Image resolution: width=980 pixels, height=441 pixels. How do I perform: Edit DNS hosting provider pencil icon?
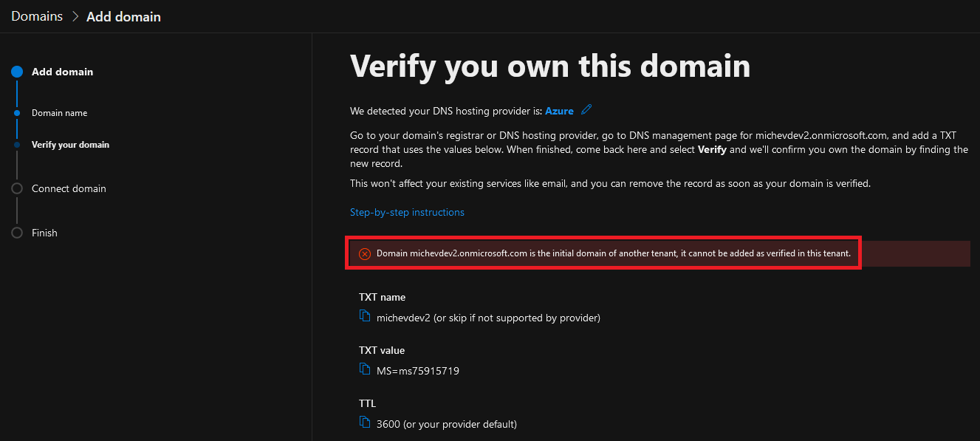pyautogui.click(x=586, y=110)
